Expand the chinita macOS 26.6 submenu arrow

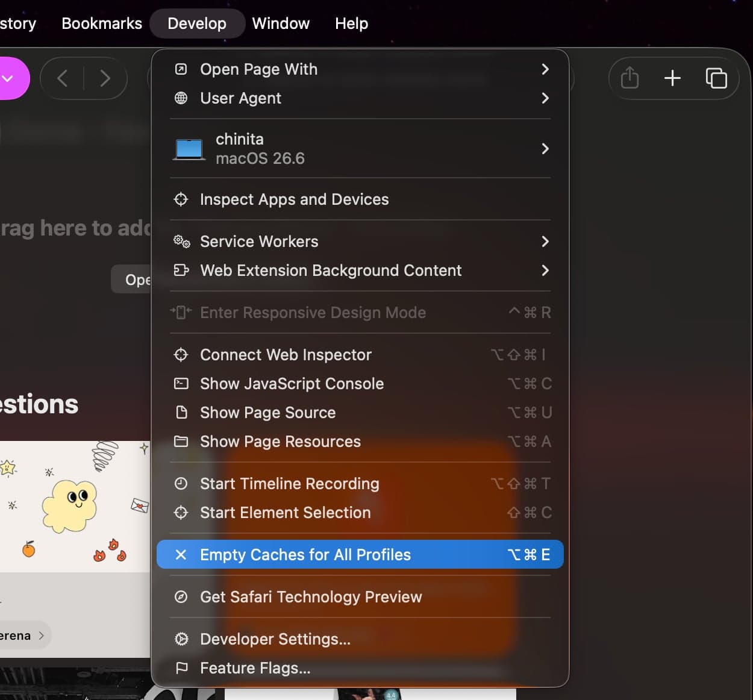tap(545, 149)
